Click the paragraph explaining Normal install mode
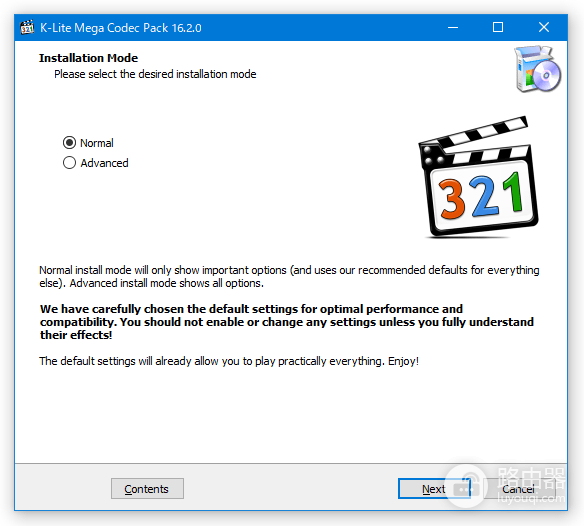Screen dimensions: 584x526 [289, 276]
